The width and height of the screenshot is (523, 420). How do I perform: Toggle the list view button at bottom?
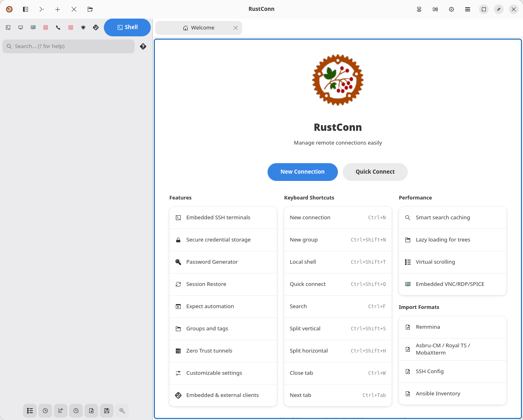click(30, 411)
